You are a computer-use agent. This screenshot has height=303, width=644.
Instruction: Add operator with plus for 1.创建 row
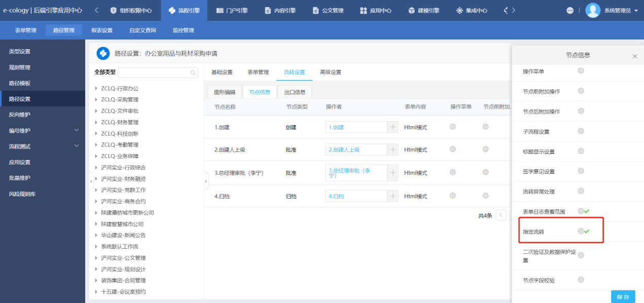393,127
